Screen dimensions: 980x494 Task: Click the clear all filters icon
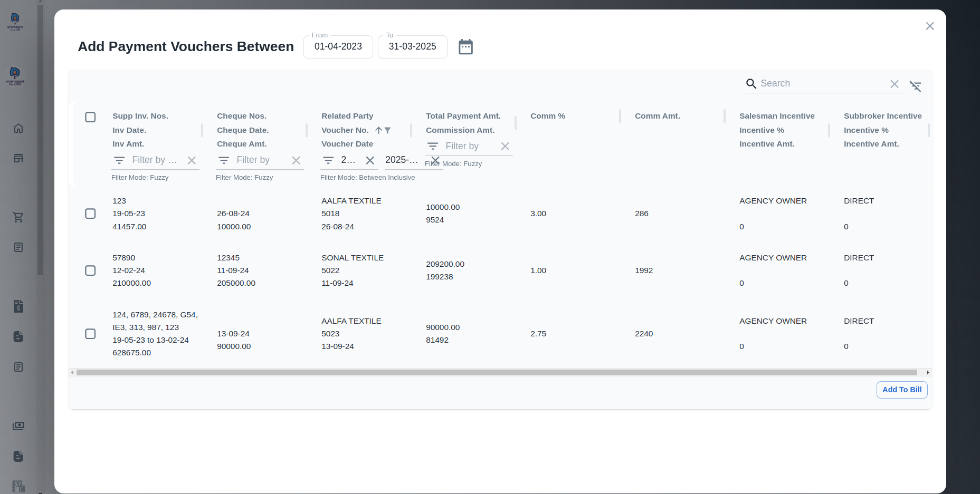coord(916,86)
